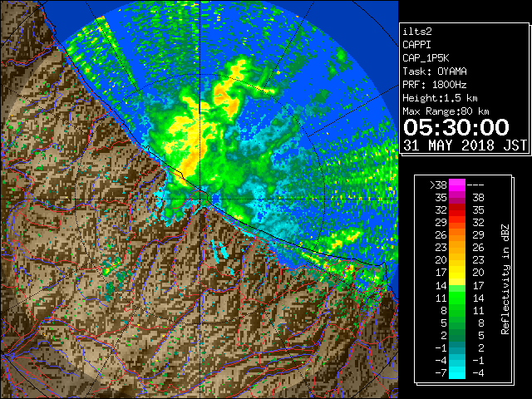The width and height of the screenshot is (532, 399).
Task: Pick the bright green 11–14 dBZ legend swatch
Action: [457, 298]
